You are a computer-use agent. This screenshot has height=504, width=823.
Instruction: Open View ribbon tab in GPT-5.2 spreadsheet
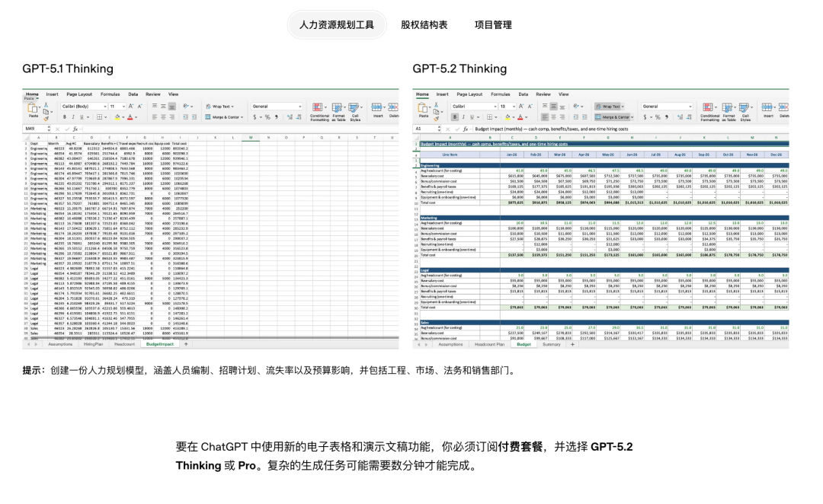[x=564, y=94]
